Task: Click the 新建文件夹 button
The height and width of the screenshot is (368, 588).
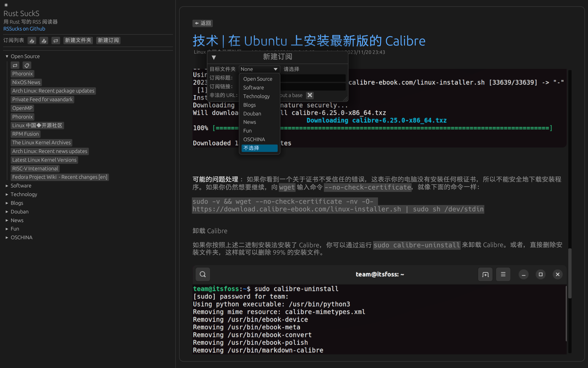Action: 78,40
